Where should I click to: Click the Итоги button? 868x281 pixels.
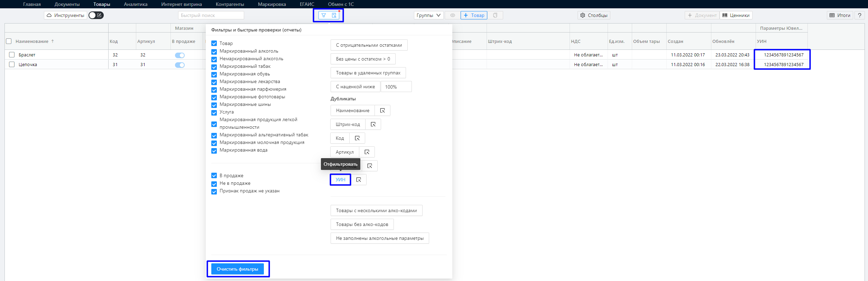pos(840,15)
